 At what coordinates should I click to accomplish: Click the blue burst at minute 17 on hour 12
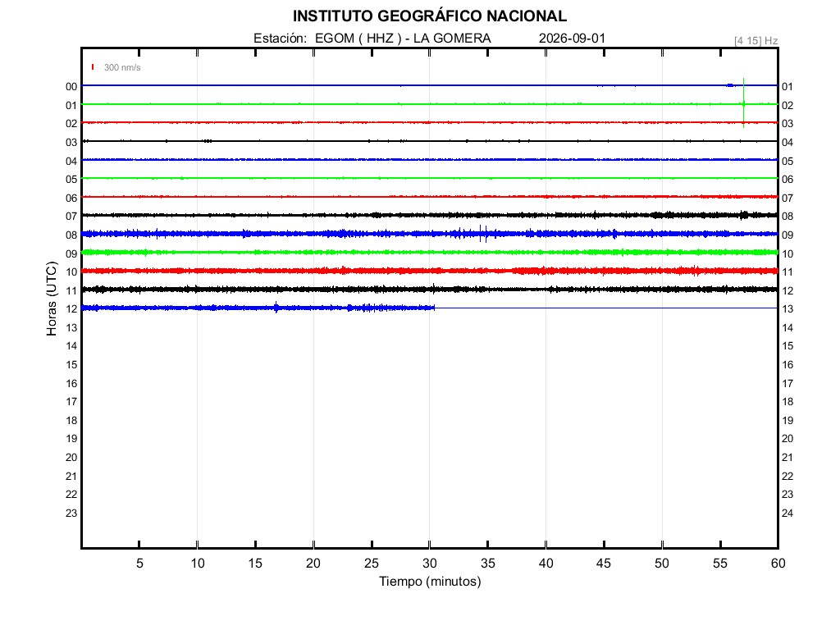pyautogui.click(x=276, y=308)
